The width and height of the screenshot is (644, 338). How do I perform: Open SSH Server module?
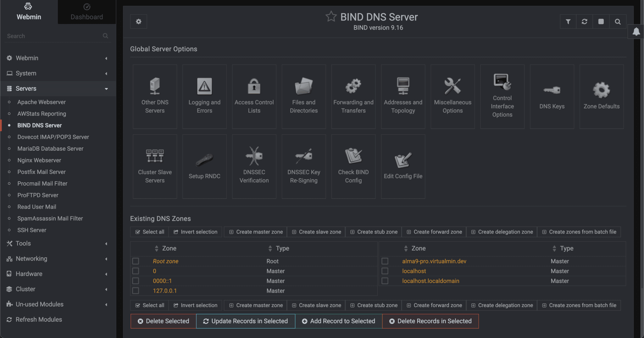click(32, 230)
